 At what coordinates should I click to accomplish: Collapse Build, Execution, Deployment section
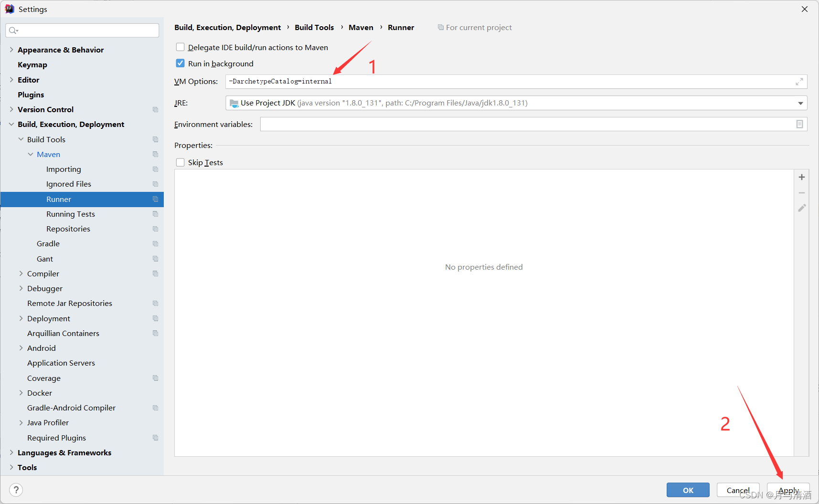pos(11,124)
